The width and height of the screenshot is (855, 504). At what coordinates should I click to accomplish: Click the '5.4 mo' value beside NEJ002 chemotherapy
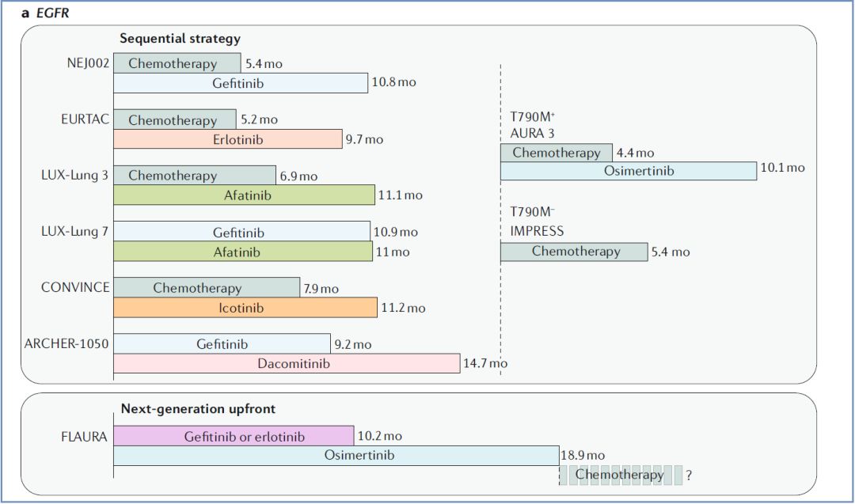(x=264, y=64)
